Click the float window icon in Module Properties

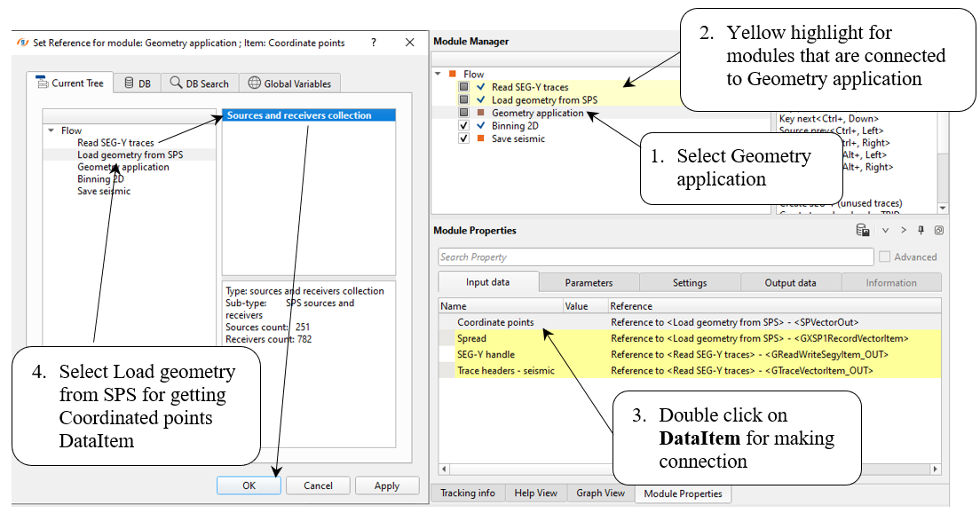coord(938,231)
